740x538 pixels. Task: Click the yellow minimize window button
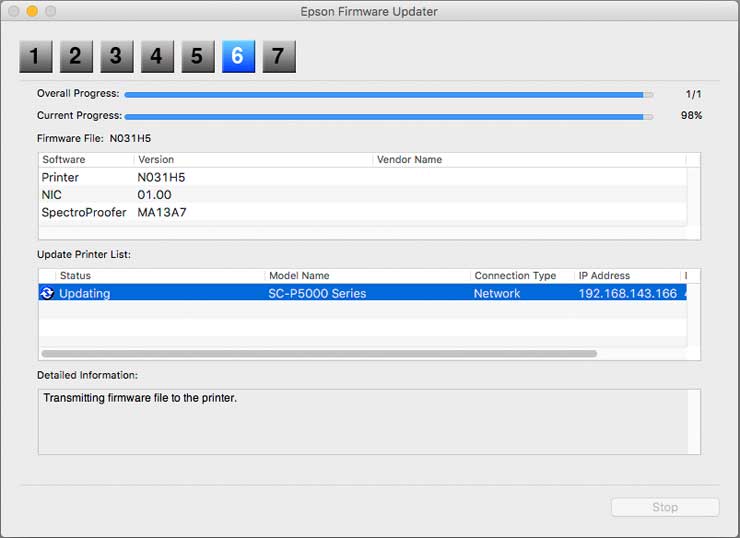pyautogui.click(x=32, y=11)
